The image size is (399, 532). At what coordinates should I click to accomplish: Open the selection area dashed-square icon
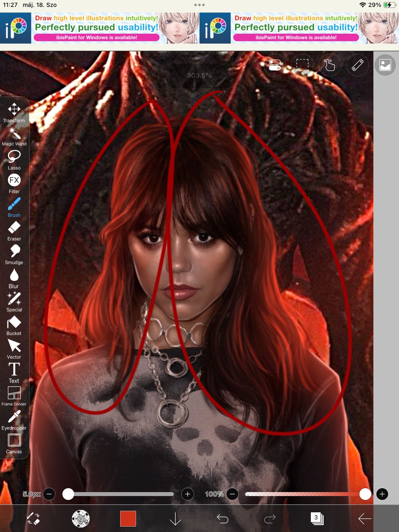click(x=302, y=65)
